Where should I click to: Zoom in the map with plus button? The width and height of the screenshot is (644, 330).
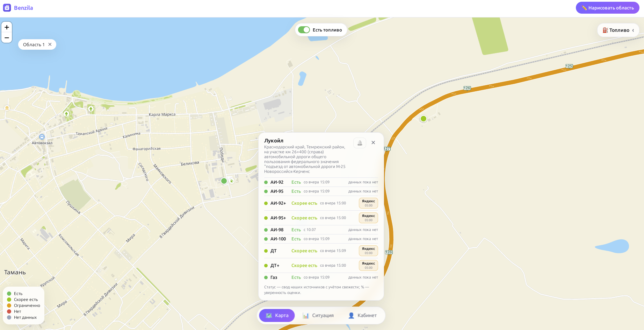[x=7, y=27]
